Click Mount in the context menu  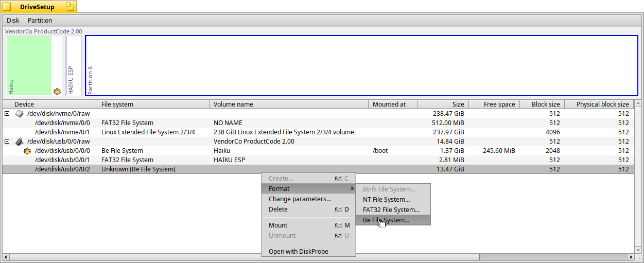[278, 225]
